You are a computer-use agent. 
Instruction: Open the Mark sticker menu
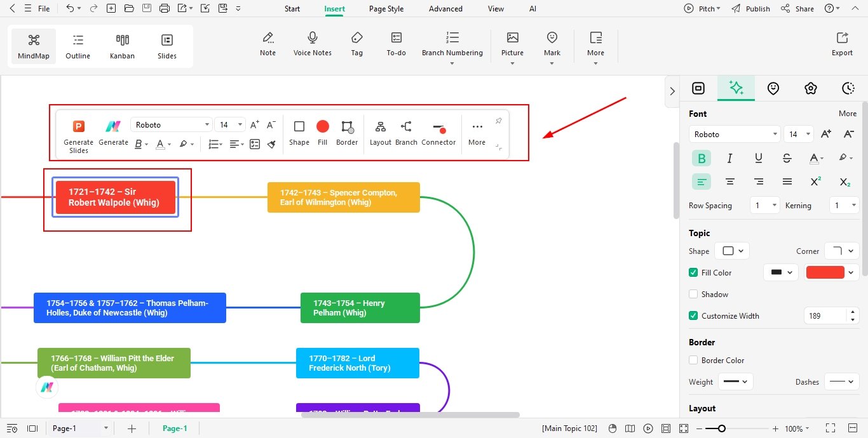point(552,46)
